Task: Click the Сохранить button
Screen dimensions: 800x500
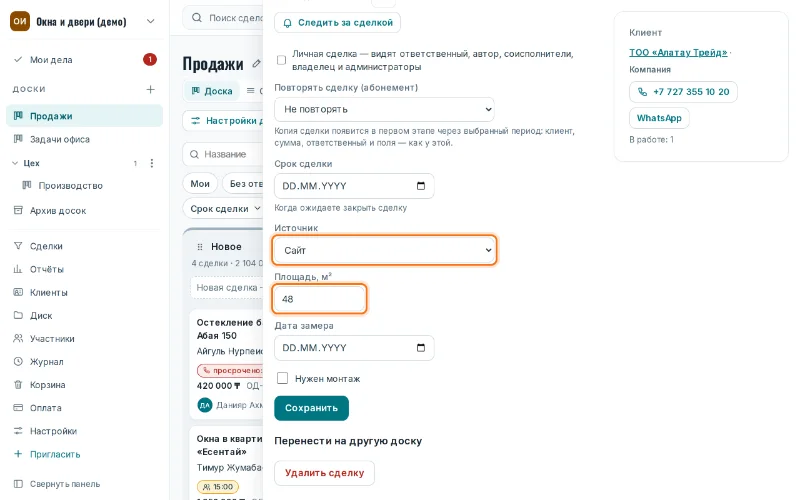Action: click(x=311, y=408)
